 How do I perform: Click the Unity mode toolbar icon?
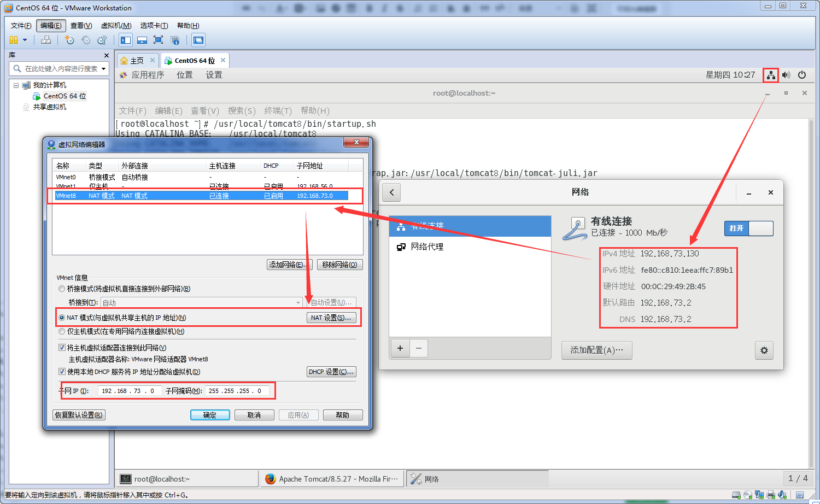click(x=175, y=40)
